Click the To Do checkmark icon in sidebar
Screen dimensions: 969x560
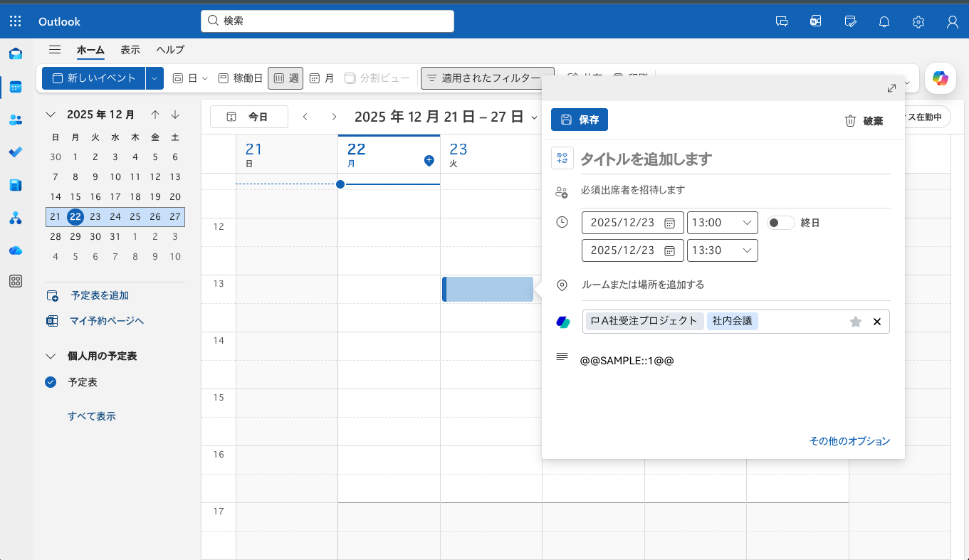[x=15, y=152]
